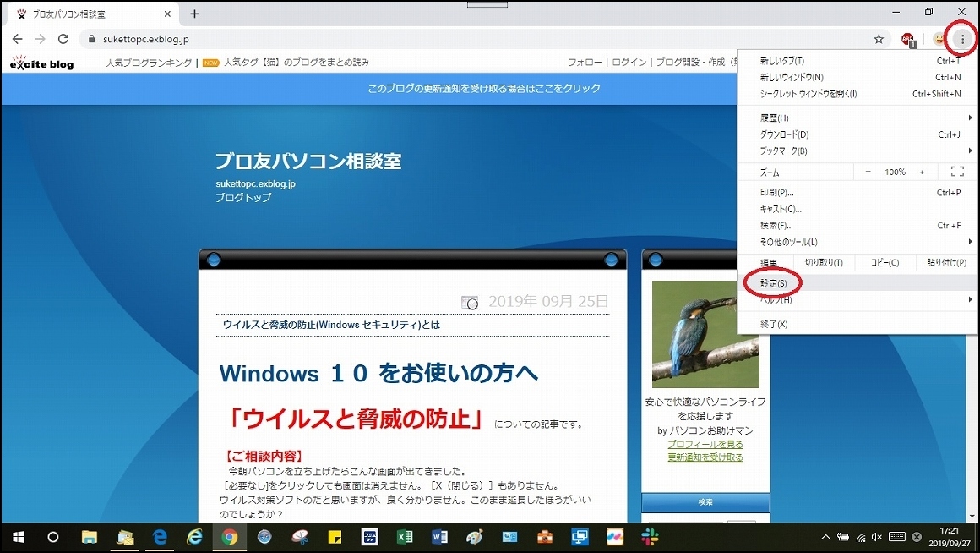Increase zoom with the plus button
This screenshot has height=553, width=980.
click(922, 172)
